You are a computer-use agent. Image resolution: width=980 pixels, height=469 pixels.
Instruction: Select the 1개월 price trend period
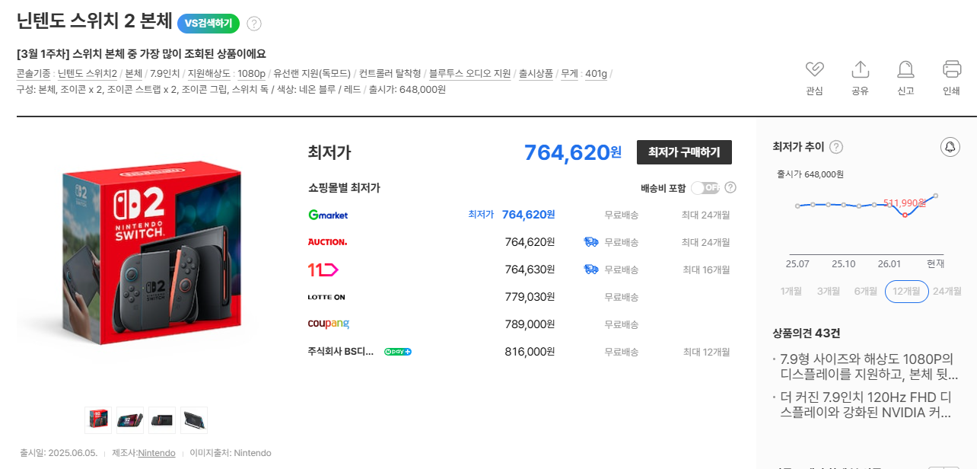(x=792, y=291)
